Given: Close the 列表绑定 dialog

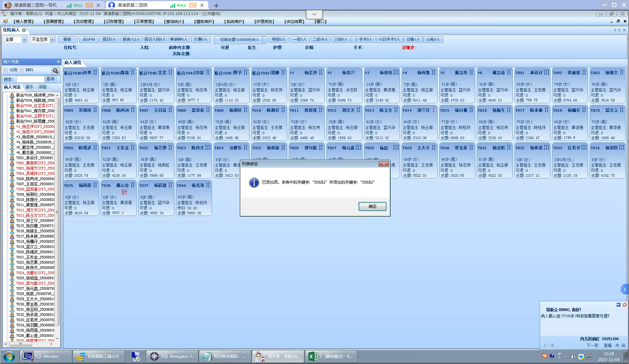Looking at the screenshot, I should (384, 164).
